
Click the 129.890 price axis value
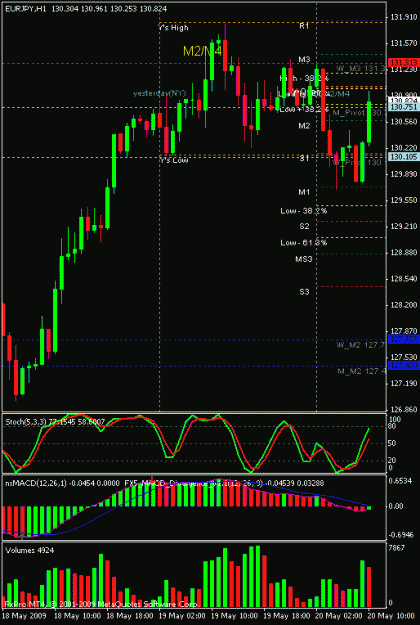point(404,174)
